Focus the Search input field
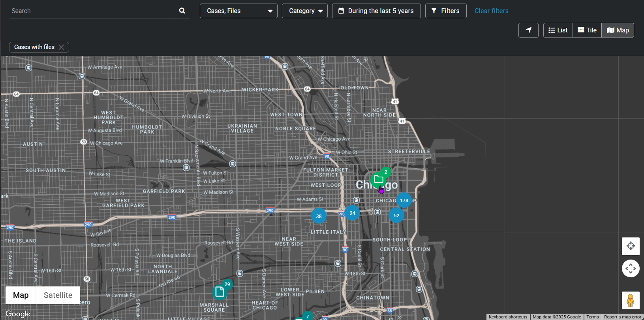 [x=93, y=11]
